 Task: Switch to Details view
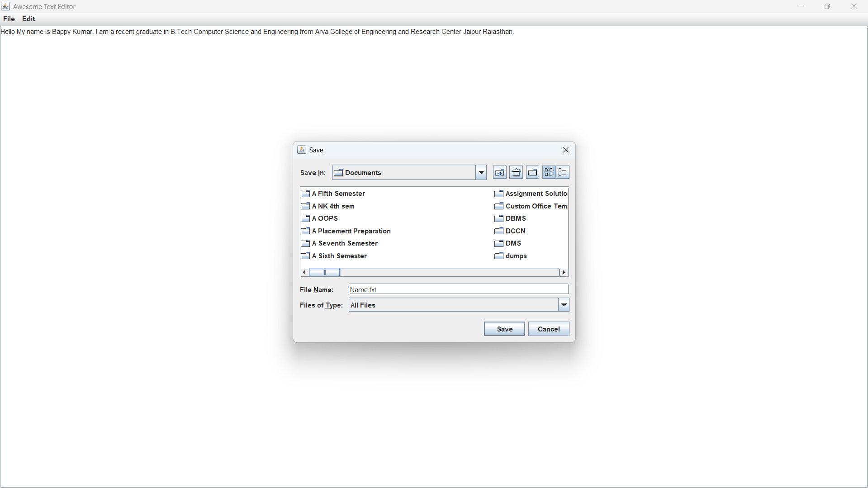[x=563, y=172]
